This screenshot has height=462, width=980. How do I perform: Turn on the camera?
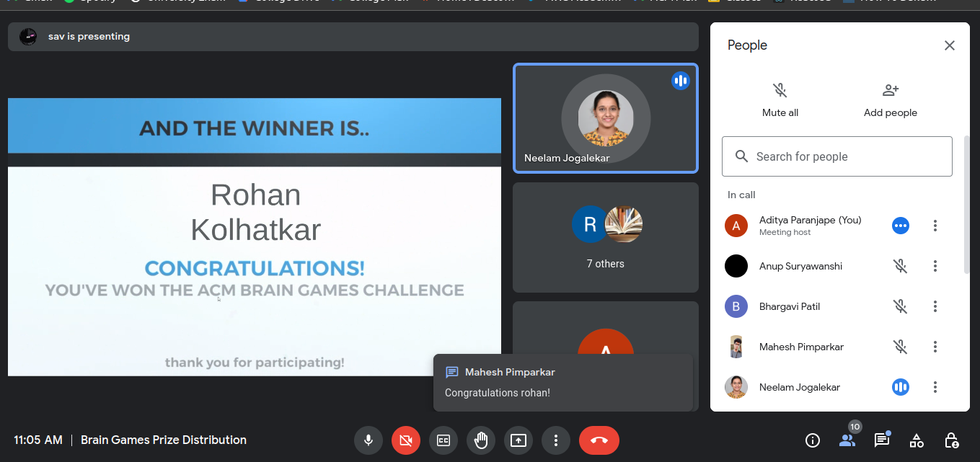(406, 440)
